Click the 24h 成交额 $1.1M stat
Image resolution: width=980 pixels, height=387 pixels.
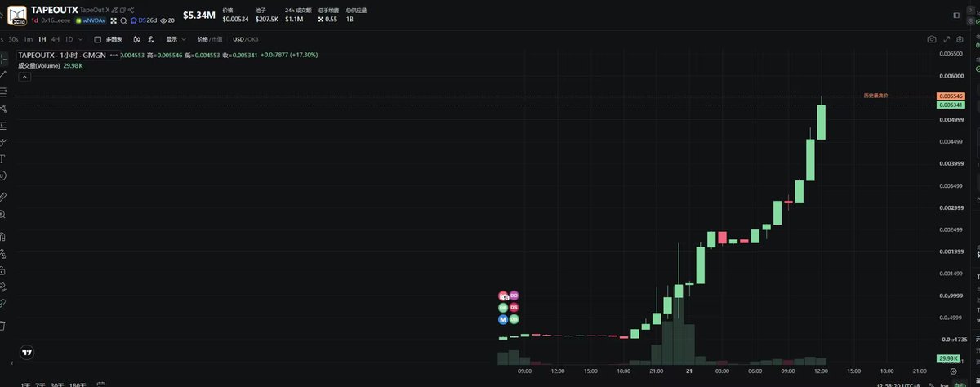click(x=298, y=15)
